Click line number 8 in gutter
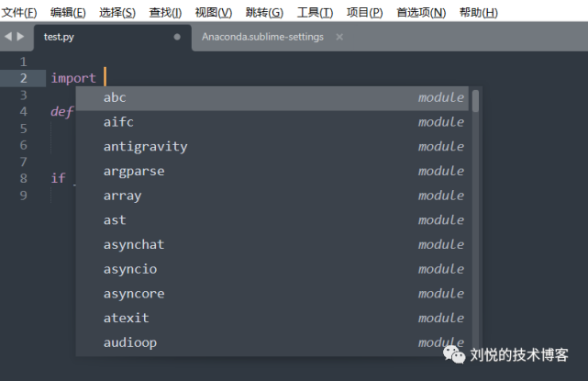This screenshot has height=381, width=588. pos(23,178)
